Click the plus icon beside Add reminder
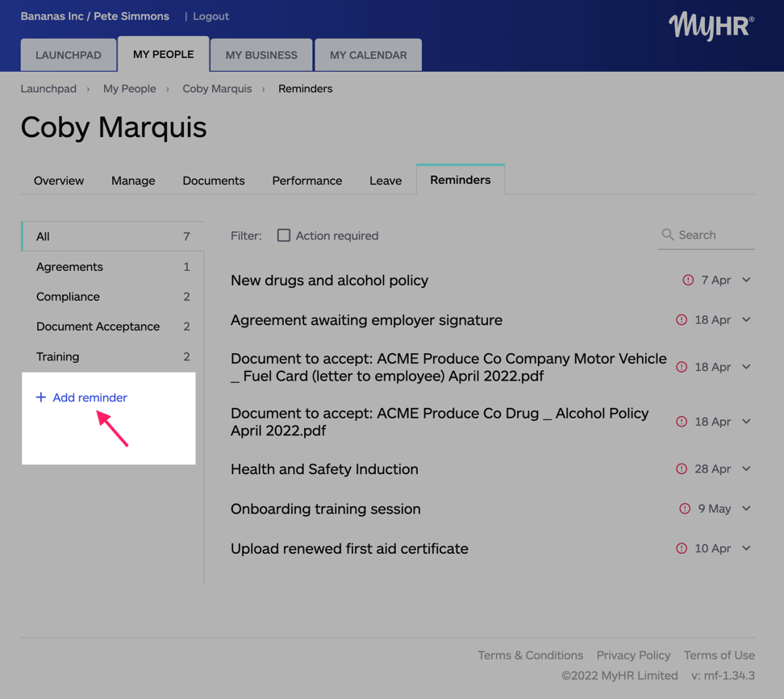 coord(41,397)
